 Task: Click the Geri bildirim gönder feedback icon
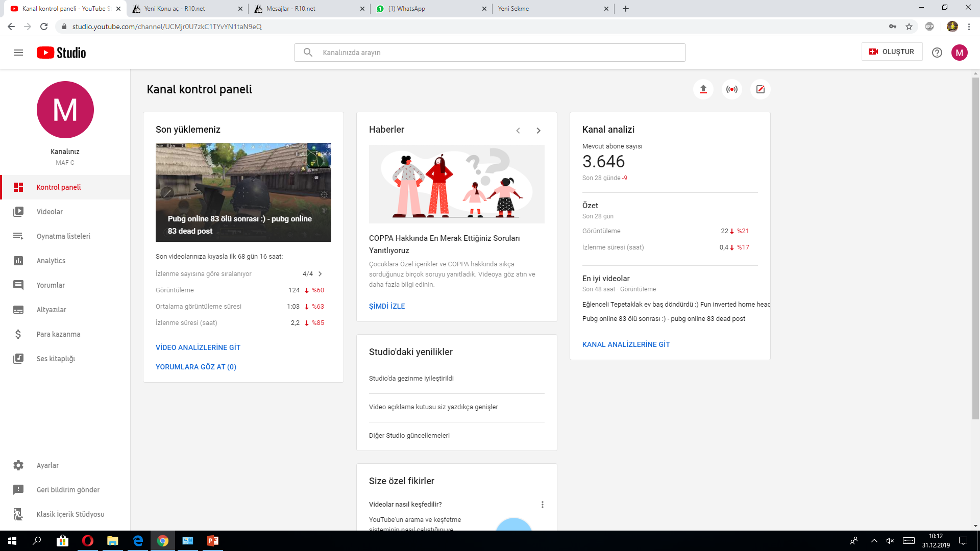[x=18, y=490]
